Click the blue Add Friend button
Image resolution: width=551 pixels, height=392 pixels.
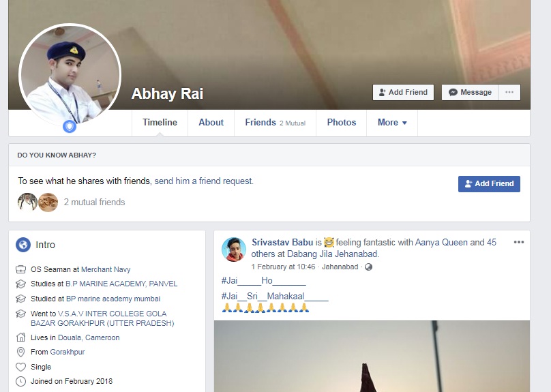click(x=489, y=183)
